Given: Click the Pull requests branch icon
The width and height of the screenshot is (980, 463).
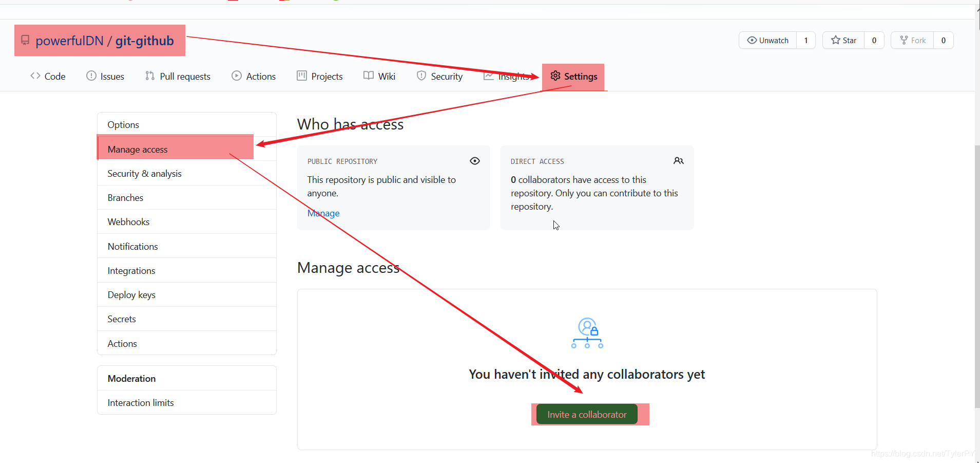Looking at the screenshot, I should pos(150,76).
